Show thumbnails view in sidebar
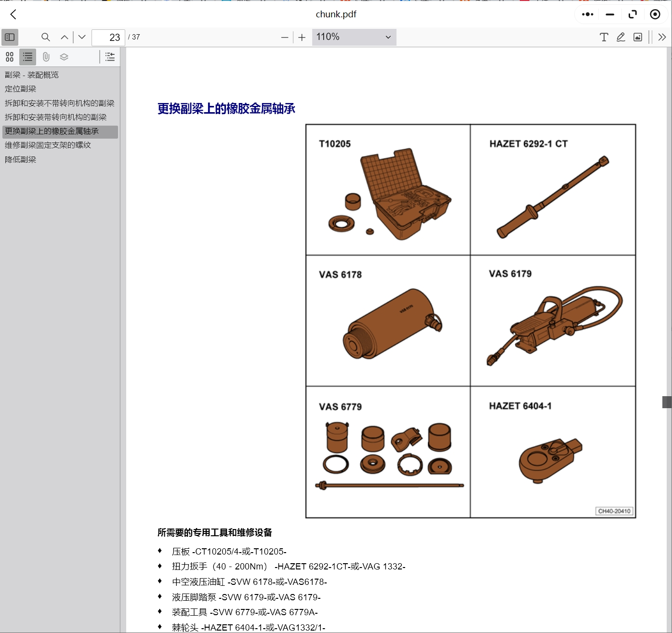The image size is (672, 633). pyautogui.click(x=10, y=57)
